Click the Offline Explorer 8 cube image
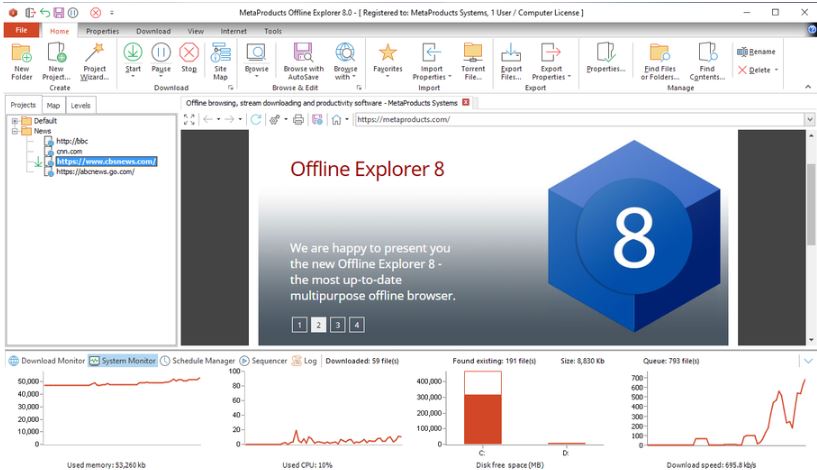817x470 pixels. coord(634,236)
